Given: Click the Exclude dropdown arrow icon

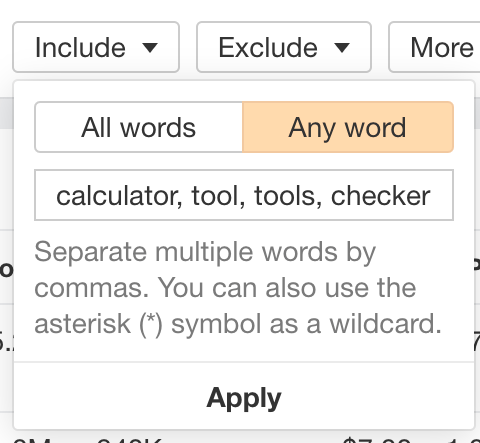Looking at the screenshot, I should pos(342,47).
